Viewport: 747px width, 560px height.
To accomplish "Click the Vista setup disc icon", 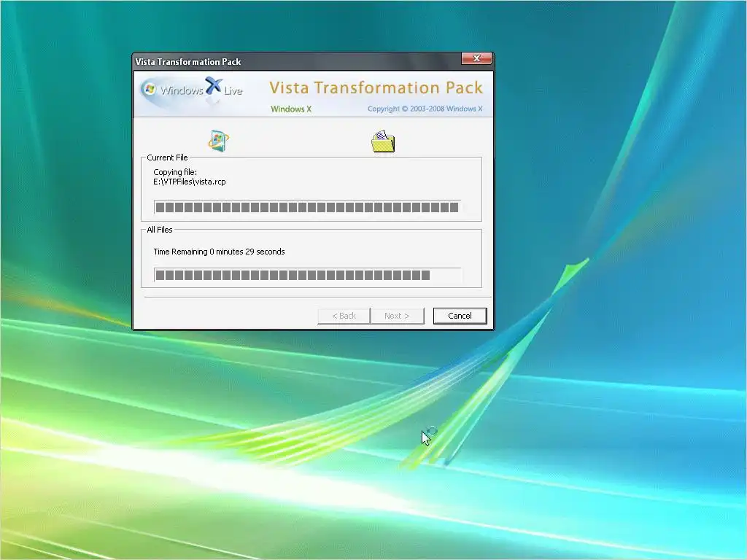I will pyautogui.click(x=219, y=141).
